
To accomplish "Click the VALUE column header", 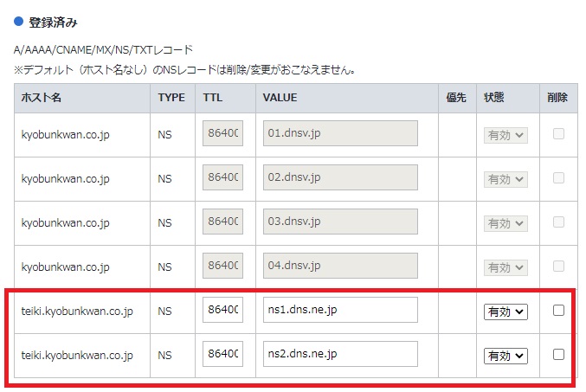I will (280, 98).
